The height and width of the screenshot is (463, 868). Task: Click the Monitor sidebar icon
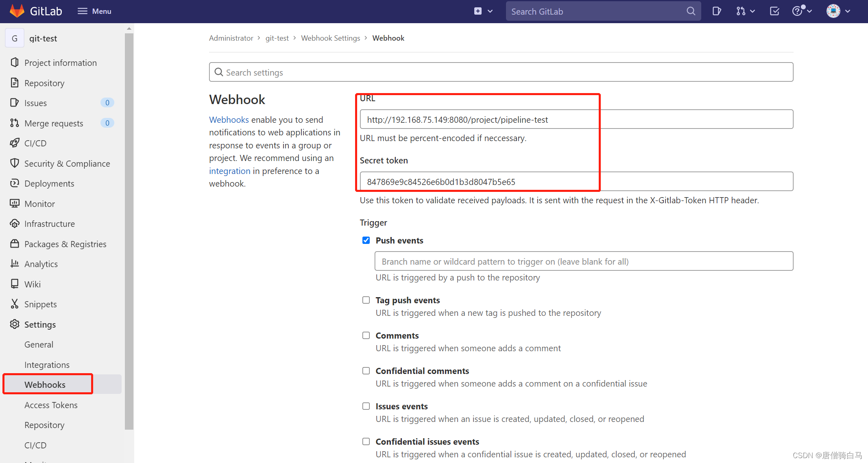click(15, 203)
